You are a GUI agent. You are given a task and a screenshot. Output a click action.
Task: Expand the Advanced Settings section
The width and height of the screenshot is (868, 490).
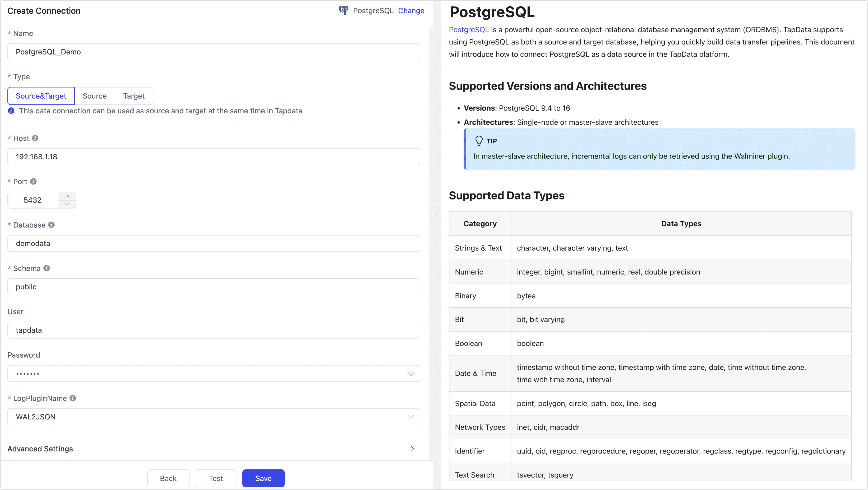(412, 449)
